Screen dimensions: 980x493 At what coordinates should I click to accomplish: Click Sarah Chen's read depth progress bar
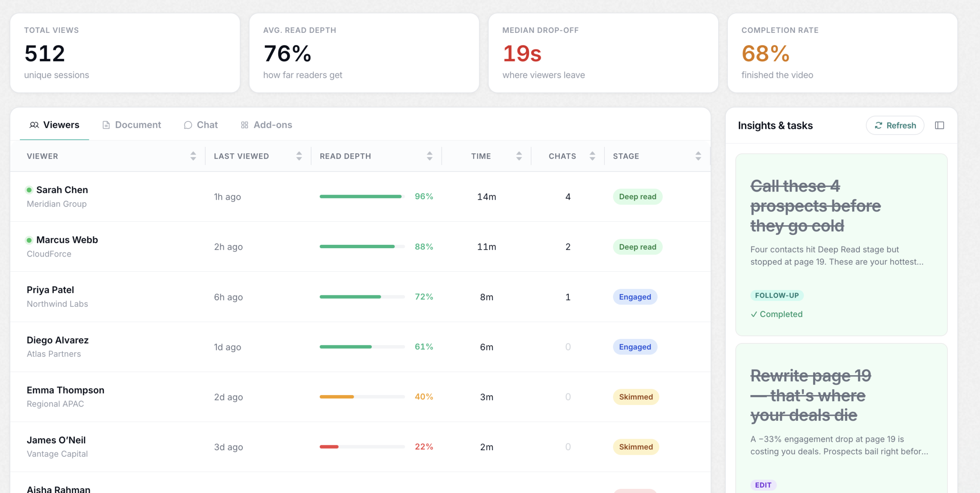click(x=362, y=197)
